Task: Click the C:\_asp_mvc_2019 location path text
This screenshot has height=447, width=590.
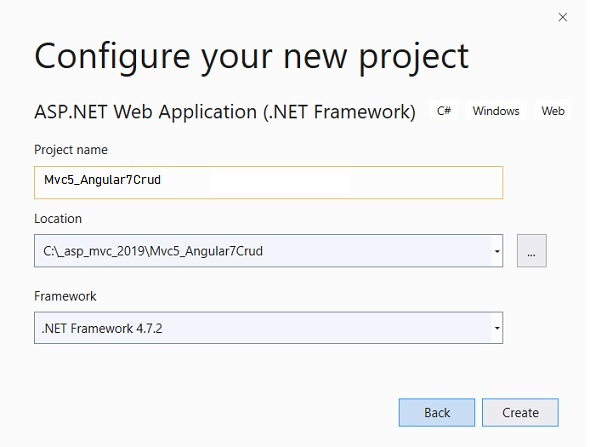Action: coord(95,251)
